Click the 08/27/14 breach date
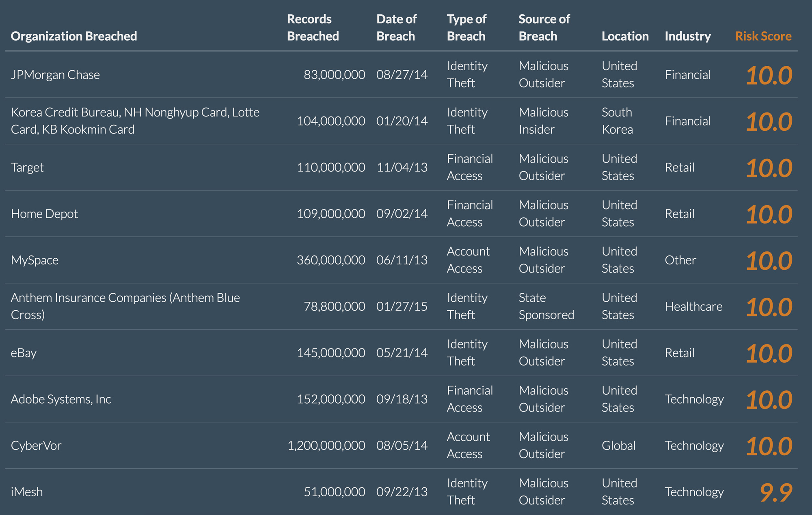The image size is (812, 515). [402, 75]
